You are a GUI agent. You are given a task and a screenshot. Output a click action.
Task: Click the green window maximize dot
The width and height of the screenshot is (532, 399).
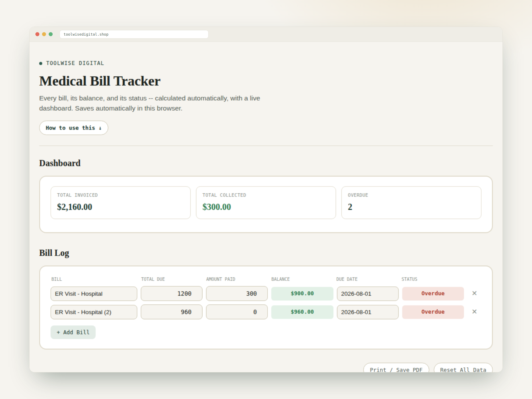[51, 34]
